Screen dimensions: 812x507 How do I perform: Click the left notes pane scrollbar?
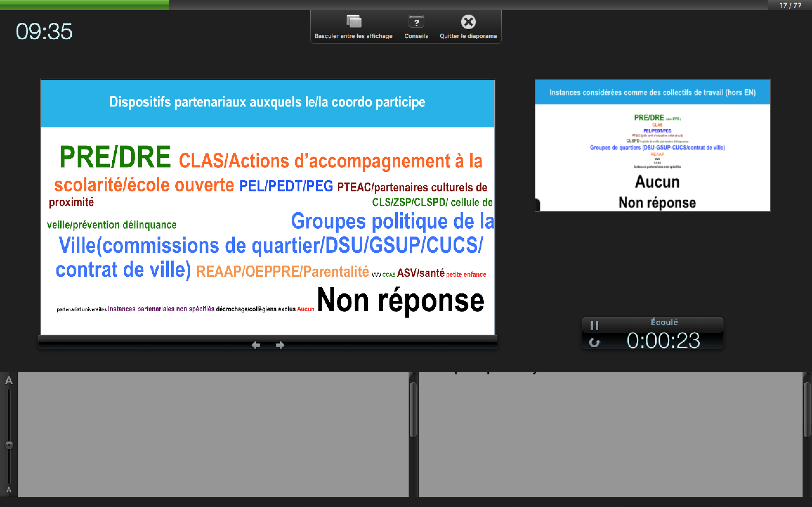tap(413, 410)
